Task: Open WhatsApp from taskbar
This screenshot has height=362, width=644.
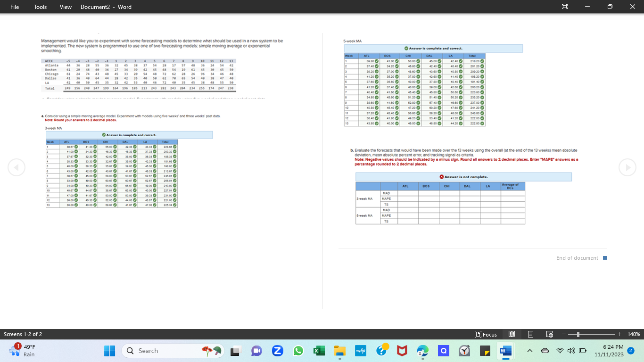Action: pyautogui.click(x=298, y=351)
